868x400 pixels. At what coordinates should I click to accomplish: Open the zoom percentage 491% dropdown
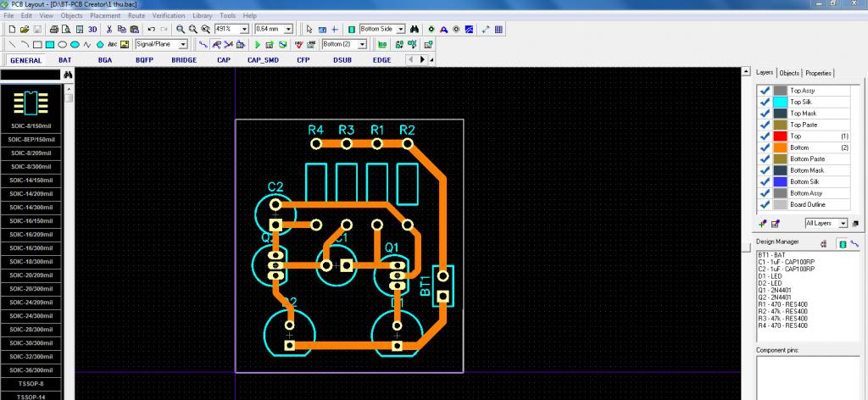pos(244,29)
